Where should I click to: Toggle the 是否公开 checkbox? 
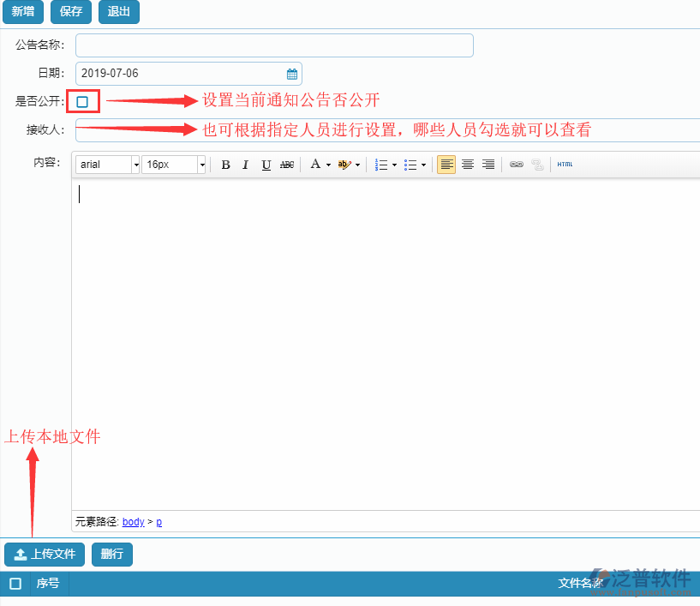82,101
